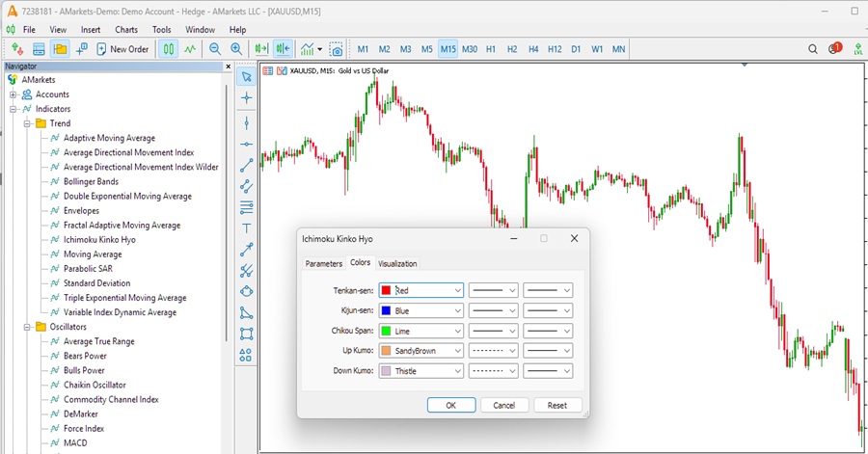Click the Data Window crosshair-plus toolbar icon
The width and height of the screenshot is (868, 454).
81,49
